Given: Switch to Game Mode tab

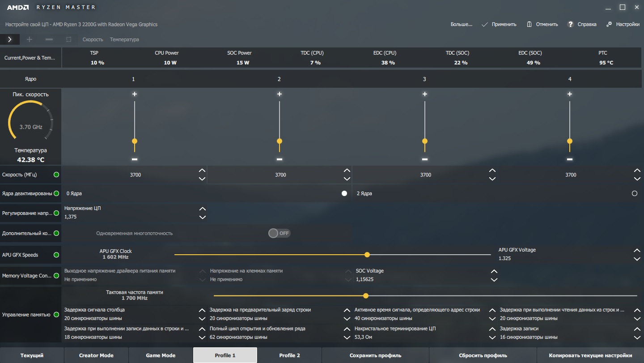Looking at the screenshot, I should (161, 355).
